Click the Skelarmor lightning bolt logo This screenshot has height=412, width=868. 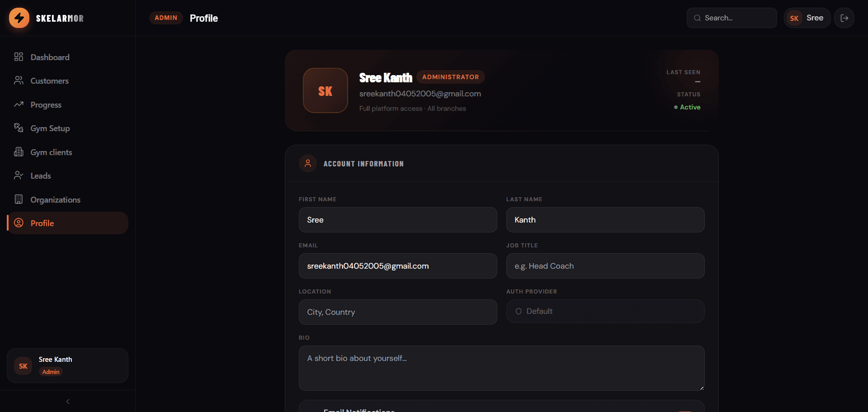pos(19,18)
